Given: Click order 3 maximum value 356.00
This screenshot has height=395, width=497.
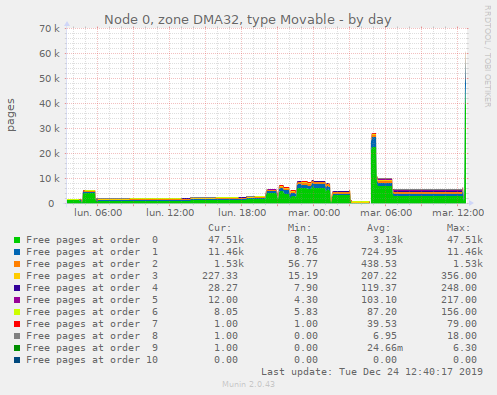Looking at the screenshot, I should click(459, 276).
